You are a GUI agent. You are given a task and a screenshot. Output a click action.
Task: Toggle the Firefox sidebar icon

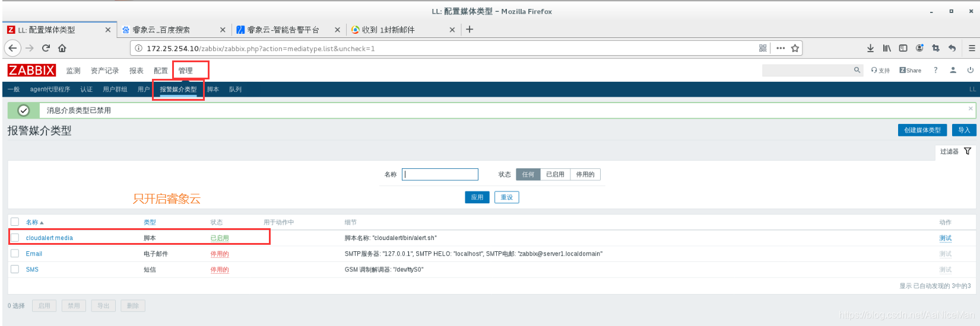[903, 48]
